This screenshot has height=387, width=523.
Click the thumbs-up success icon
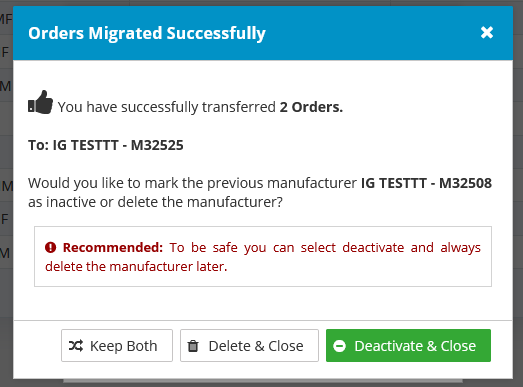40,102
